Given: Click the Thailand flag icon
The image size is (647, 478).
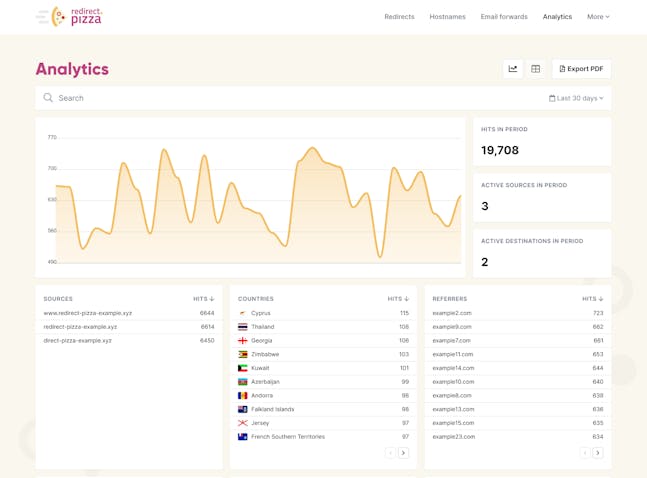Looking at the screenshot, I should (x=243, y=327).
